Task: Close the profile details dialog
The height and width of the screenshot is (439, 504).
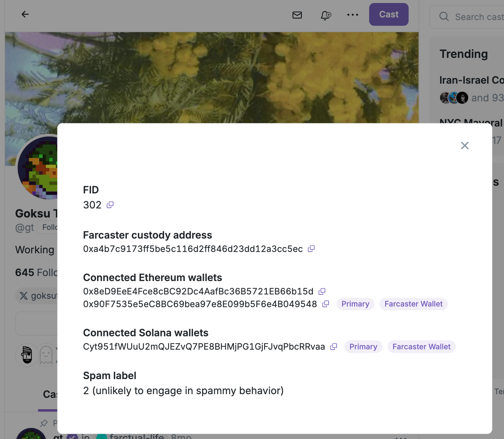Action: pyautogui.click(x=465, y=146)
